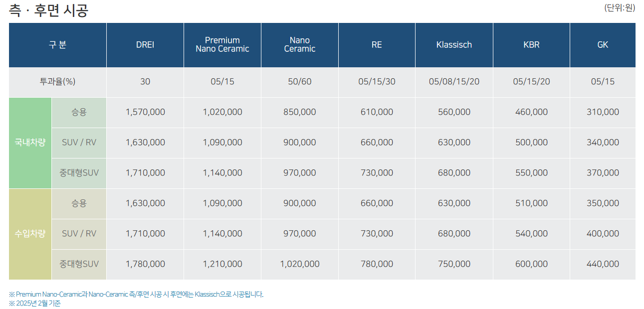
Task: Click '1,140,000' in 수입차량 SUV / RV row
Action: [222, 234]
